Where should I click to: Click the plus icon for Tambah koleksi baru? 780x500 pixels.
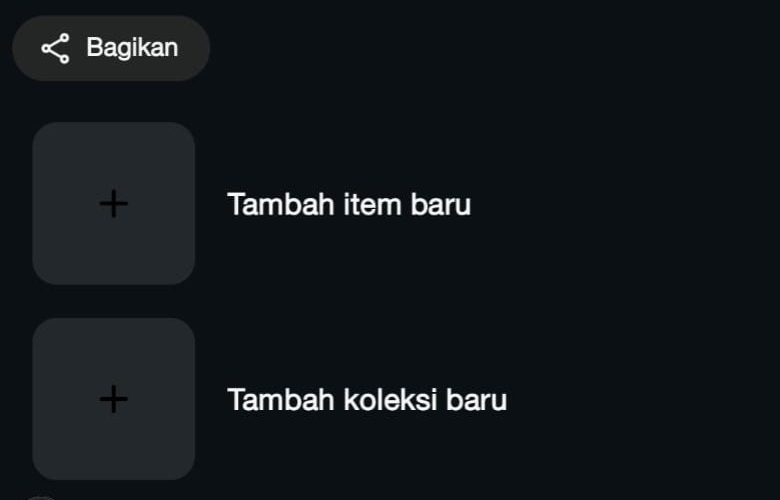pyautogui.click(x=113, y=399)
